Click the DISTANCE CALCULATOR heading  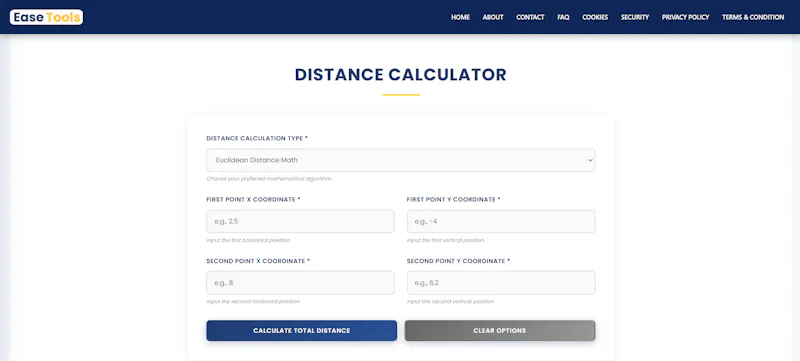coord(401,74)
